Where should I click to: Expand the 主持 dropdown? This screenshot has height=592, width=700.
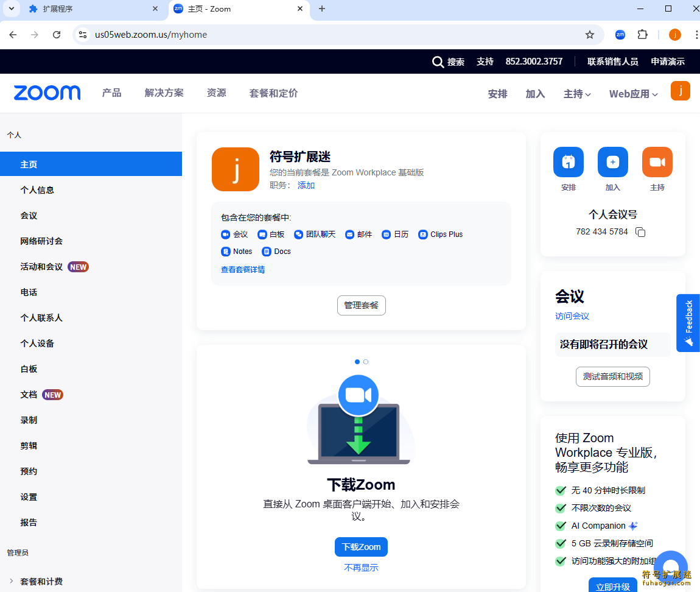[x=577, y=94]
